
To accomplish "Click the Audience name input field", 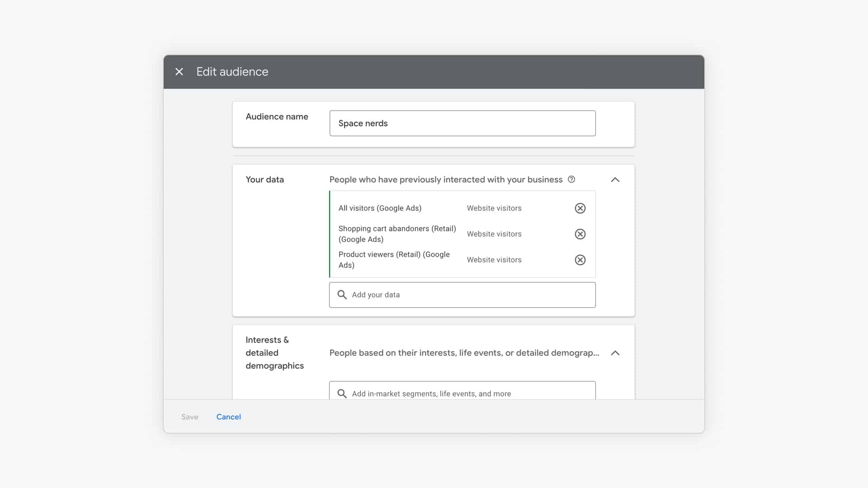I will 462,123.
